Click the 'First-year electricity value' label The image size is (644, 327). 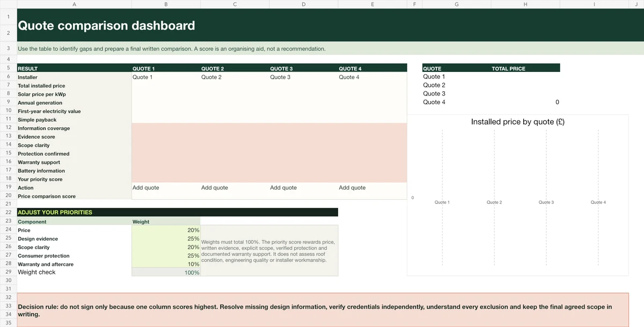click(49, 112)
